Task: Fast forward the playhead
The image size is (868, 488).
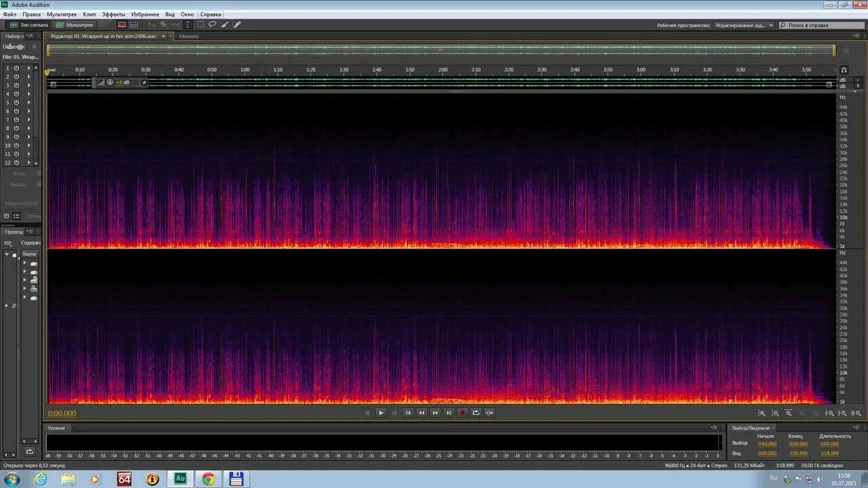Action: (435, 413)
